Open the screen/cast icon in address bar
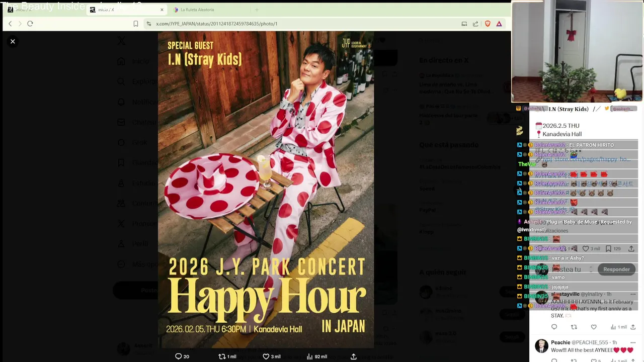The width and height of the screenshot is (644, 362). click(464, 24)
